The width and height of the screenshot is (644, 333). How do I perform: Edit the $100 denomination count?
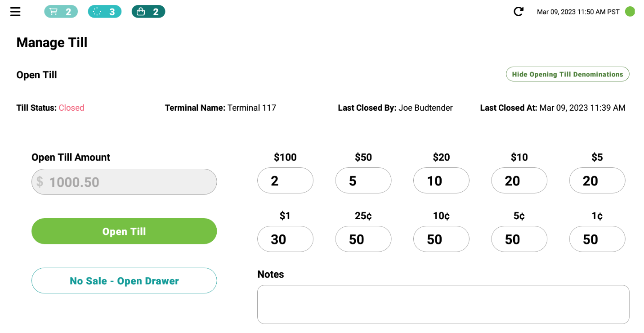[285, 180]
